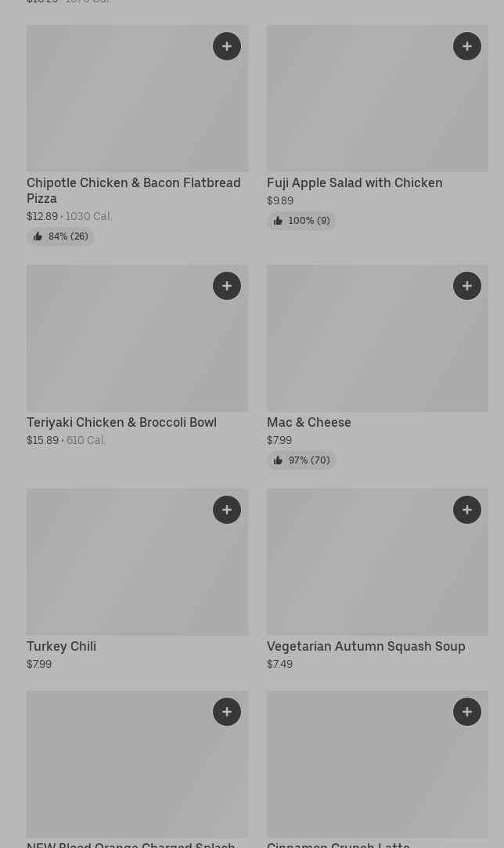
Task: Add Vegetarian Autumn Squash Soup to order
Action: pyautogui.click(x=467, y=510)
